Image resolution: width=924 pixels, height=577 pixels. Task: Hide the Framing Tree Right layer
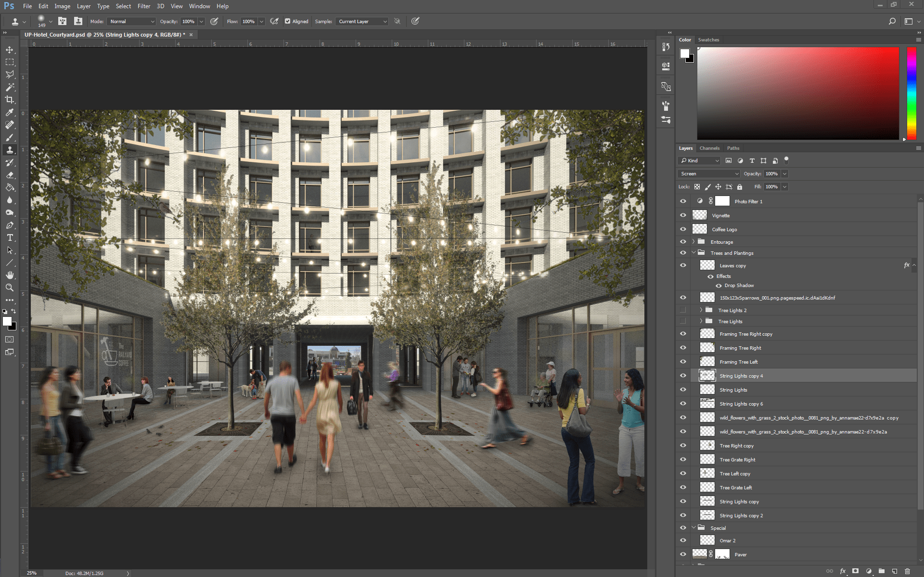pyautogui.click(x=683, y=348)
